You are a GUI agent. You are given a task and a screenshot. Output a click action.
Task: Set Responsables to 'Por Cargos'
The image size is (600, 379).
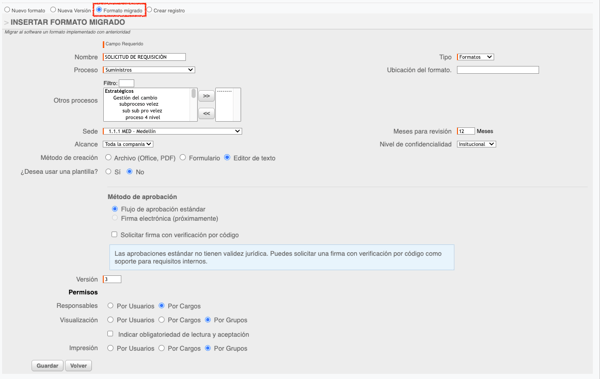[161, 305]
